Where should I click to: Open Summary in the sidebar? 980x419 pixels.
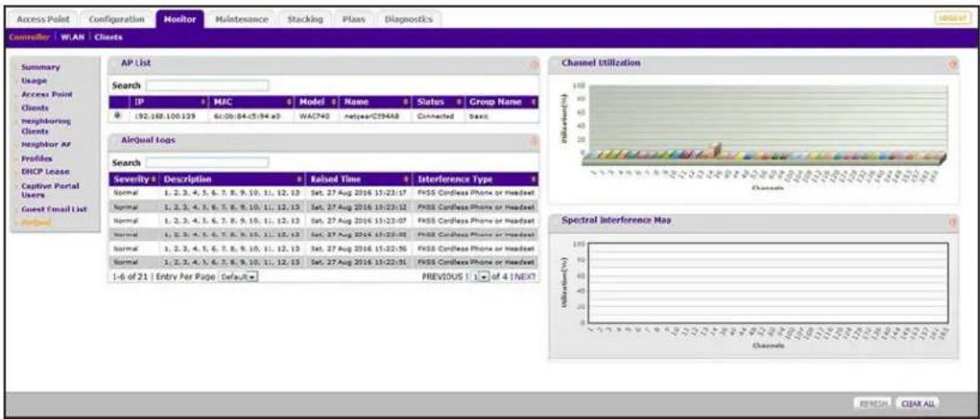click(40, 66)
